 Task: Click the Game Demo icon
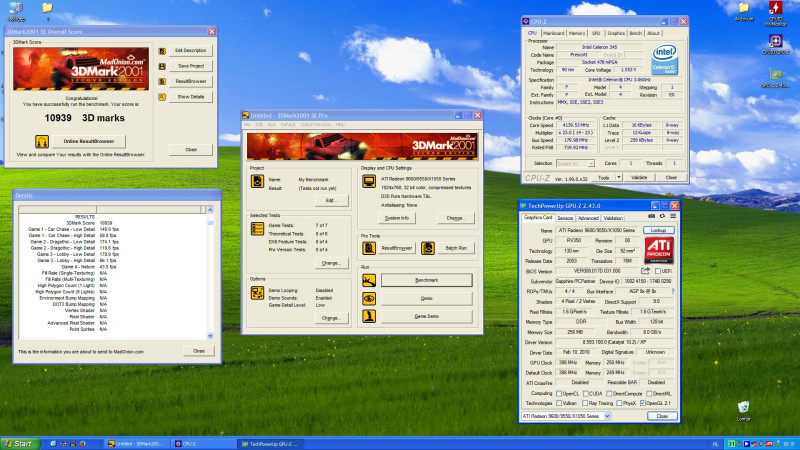pos(369,316)
